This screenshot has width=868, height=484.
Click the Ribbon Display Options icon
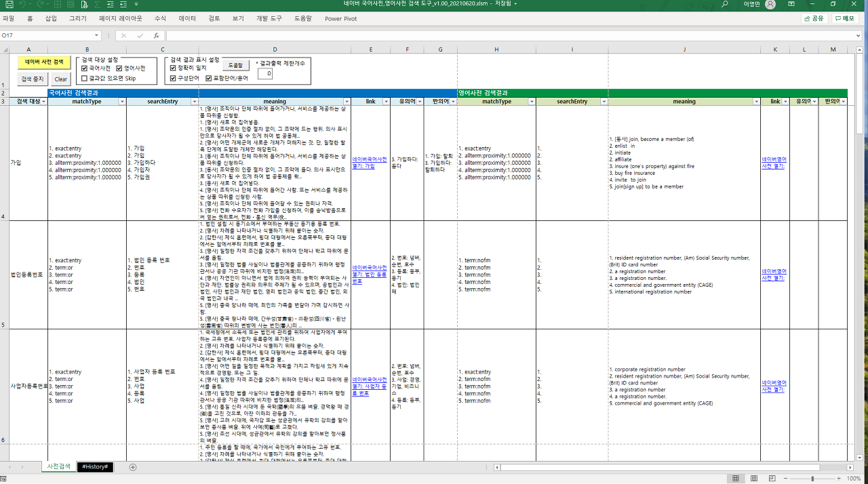point(791,5)
